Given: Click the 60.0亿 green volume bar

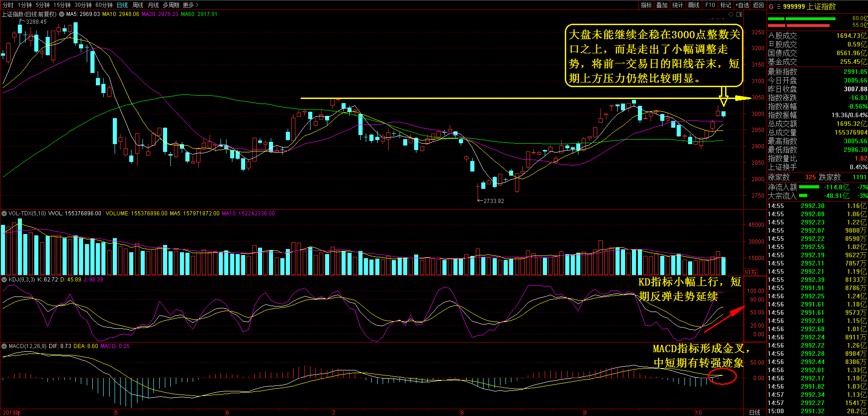Looking at the screenshot, I should (801, 19).
